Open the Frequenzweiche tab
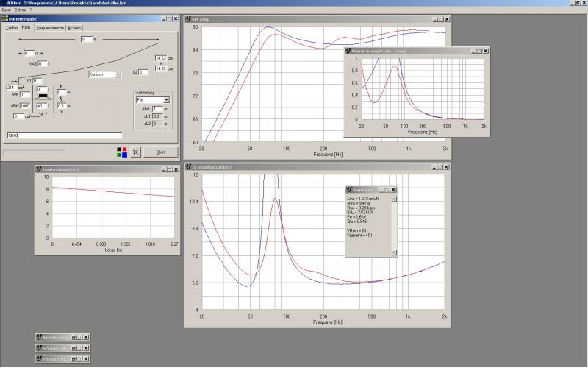The image size is (588, 368). coord(50,28)
